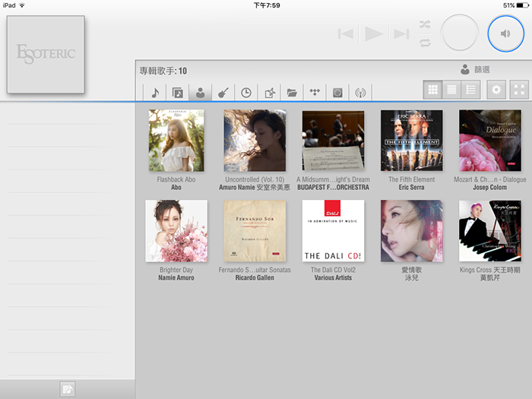The width and height of the screenshot is (532, 399).
Task: Open the Folders browsing tab
Action: [x=292, y=92]
